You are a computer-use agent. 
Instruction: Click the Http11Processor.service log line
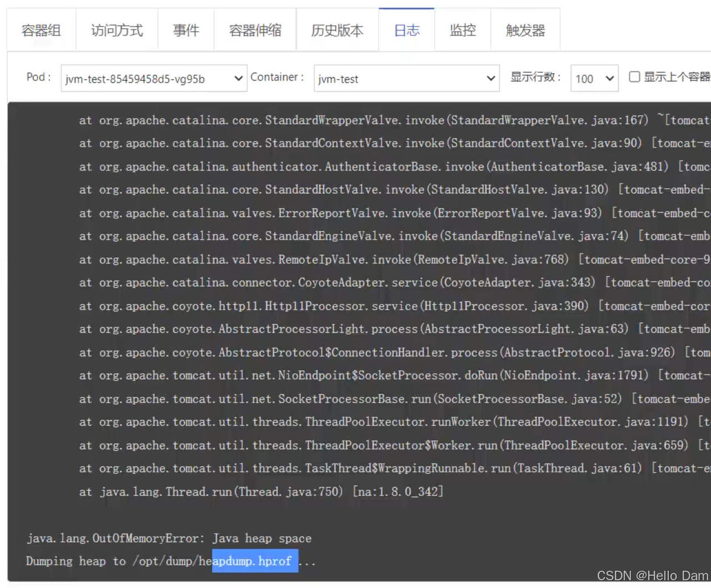coord(395,306)
